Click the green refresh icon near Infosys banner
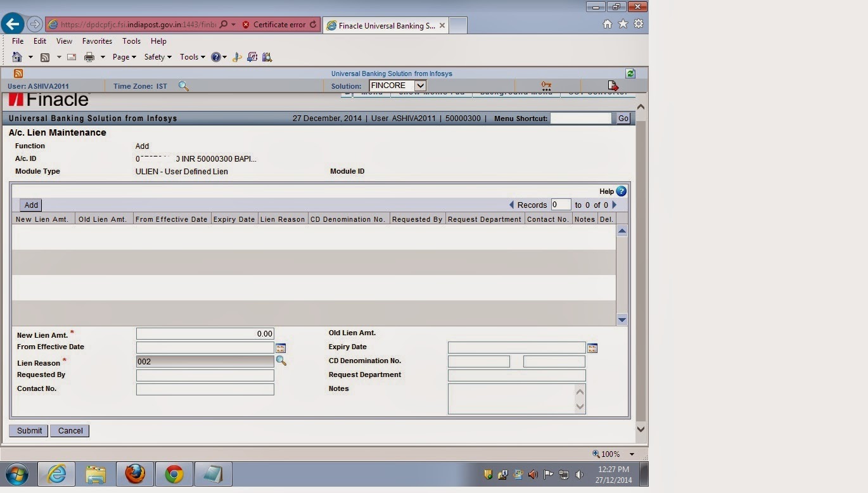The height and width of the screenshot is (493, 868). 630,74
